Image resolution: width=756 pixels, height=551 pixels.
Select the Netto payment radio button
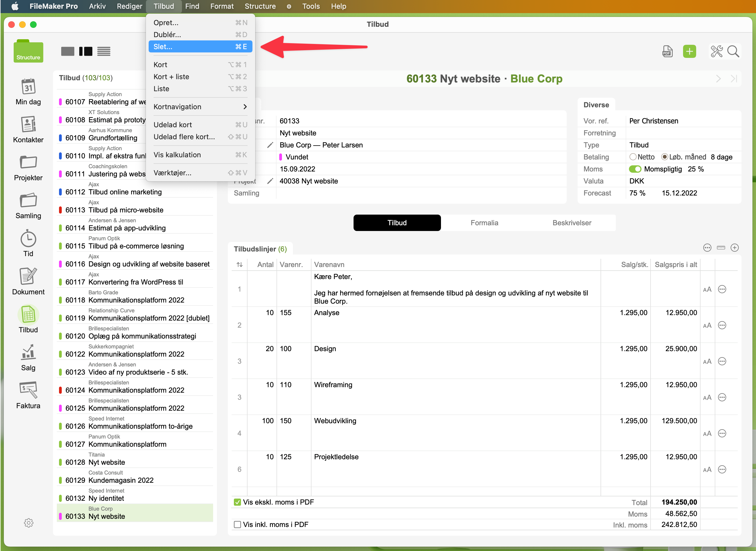[633, 157]
